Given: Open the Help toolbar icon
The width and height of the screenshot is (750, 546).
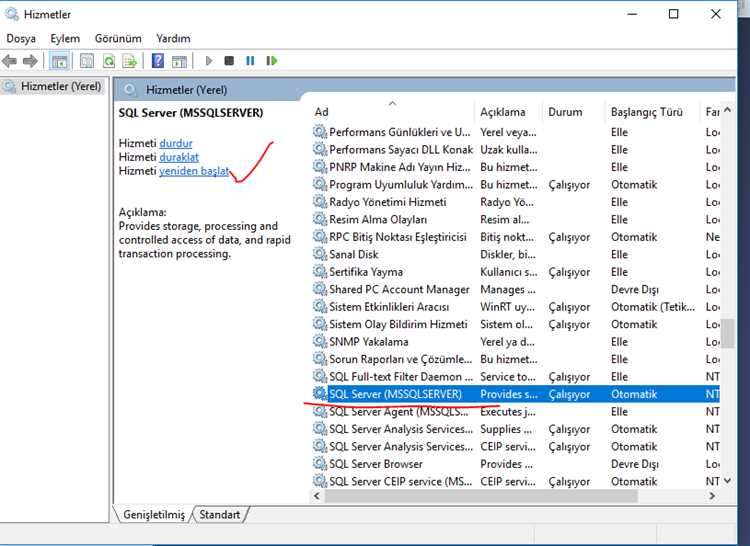Looking at the screenshot, I should point(157,61).
